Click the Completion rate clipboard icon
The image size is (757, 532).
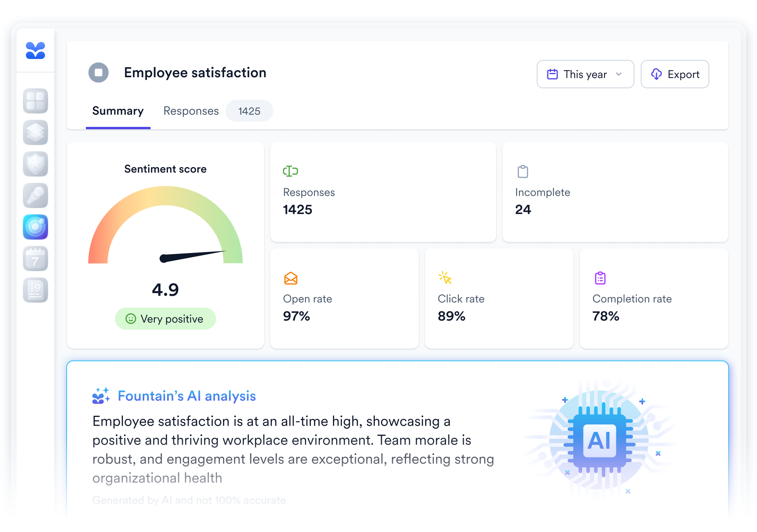click(x=600, y=278)
